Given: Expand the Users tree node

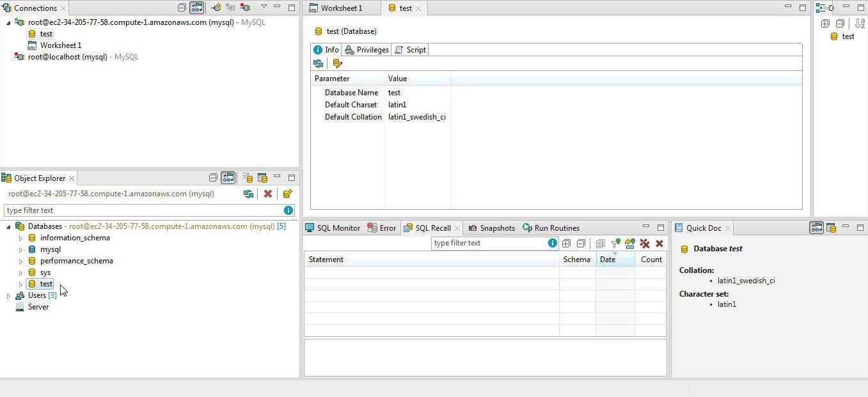Looking at the screenshot, I should point(8,296).
